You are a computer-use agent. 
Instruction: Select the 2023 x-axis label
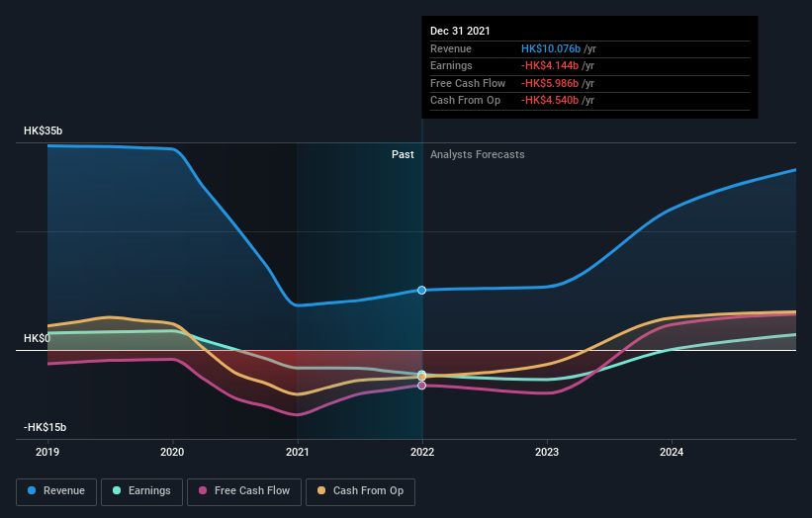[x=547, y=453]
